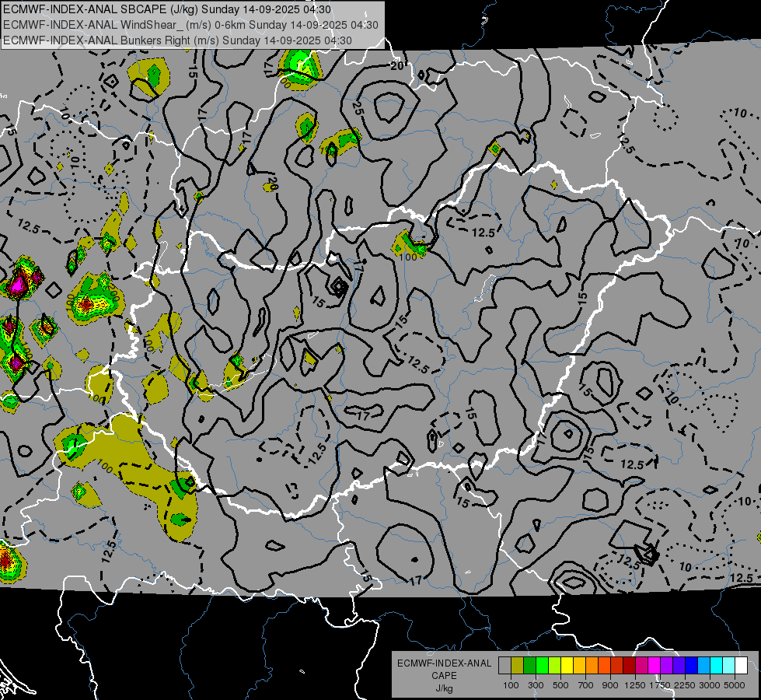Select the magenta legend swatch
Viewport: 761px width, 700px height.
(x=655, y=665)
